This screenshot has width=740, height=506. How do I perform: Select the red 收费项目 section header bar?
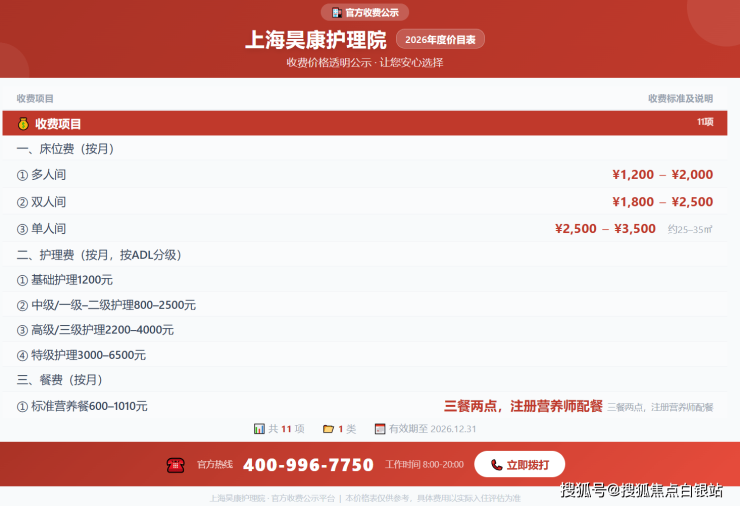click(365, 123)
